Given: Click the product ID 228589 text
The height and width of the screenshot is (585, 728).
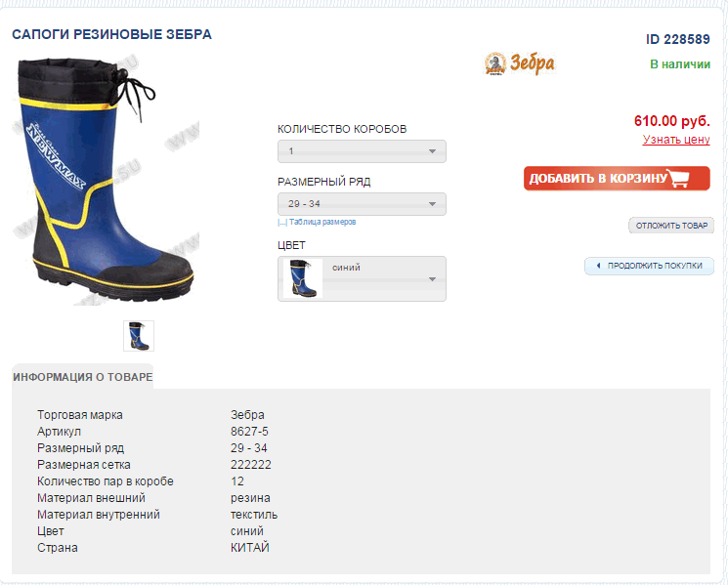Looking at the screenshot, I should click(x=677, y=39).
